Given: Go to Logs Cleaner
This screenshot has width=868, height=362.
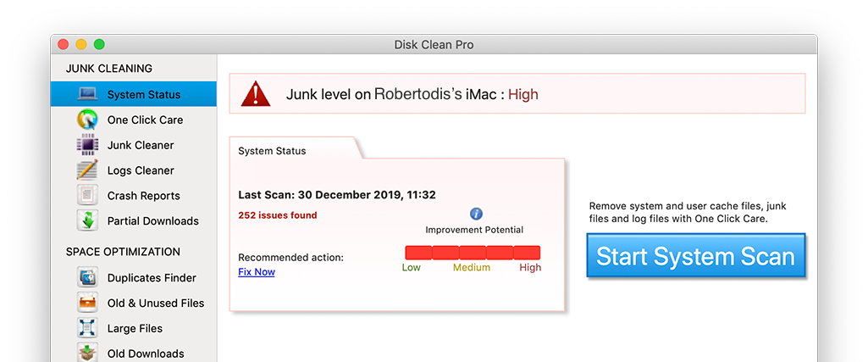Looking at the screenshot, I should [x=134, y=170].
